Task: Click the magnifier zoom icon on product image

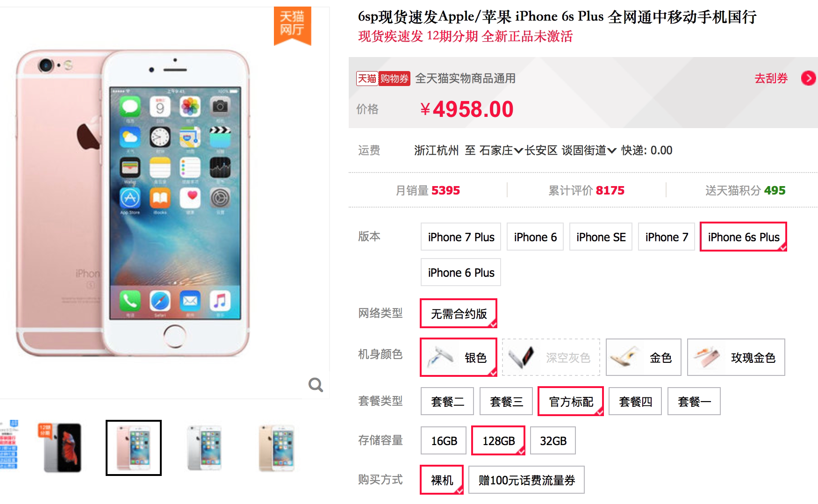Action: coord(316,385)
